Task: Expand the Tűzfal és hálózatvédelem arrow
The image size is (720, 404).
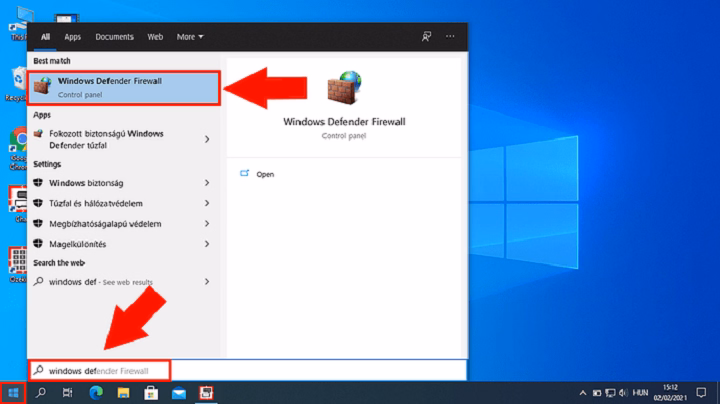Action: pyautogui.click(x=207, y=204)
